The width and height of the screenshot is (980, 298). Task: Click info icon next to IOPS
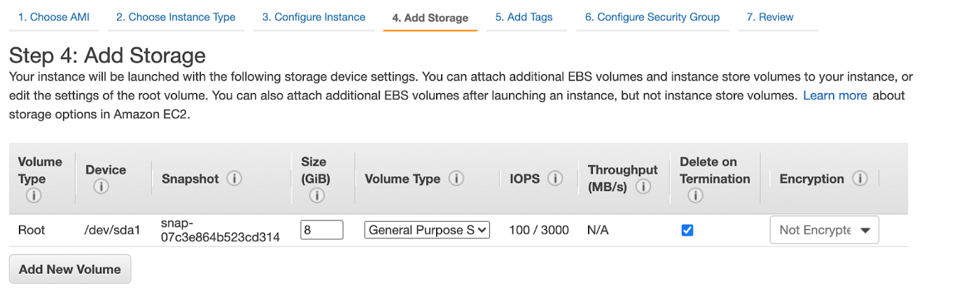556,178
